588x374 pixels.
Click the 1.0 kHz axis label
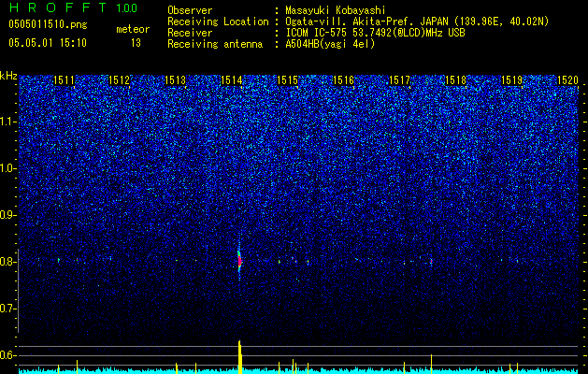[8, 168]
